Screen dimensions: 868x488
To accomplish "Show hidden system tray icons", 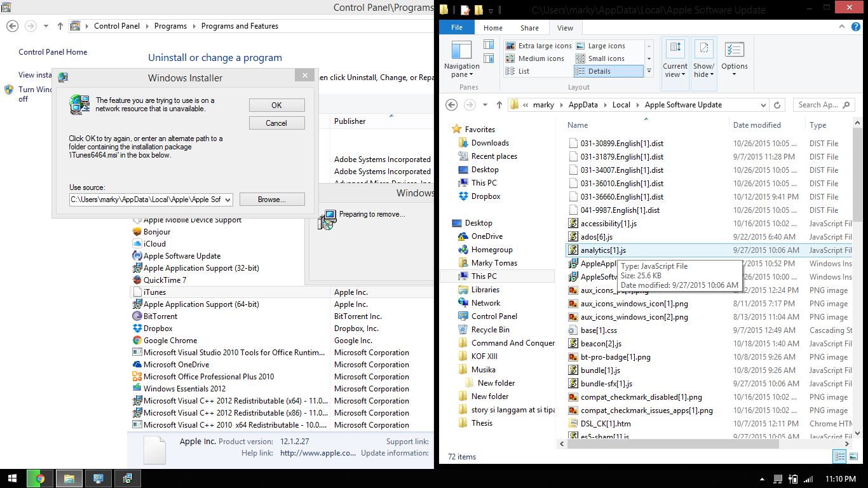I will (x=763, y=478).
